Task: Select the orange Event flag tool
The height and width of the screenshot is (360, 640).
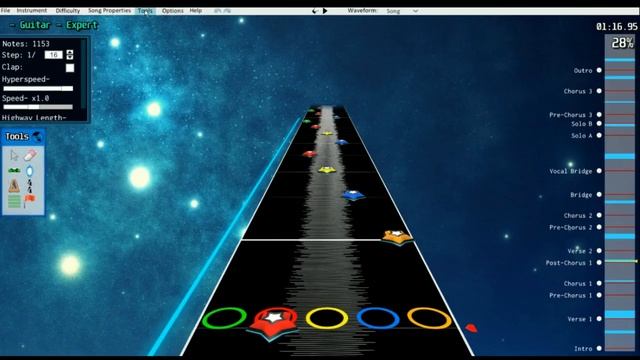Action: coord(29,200)
